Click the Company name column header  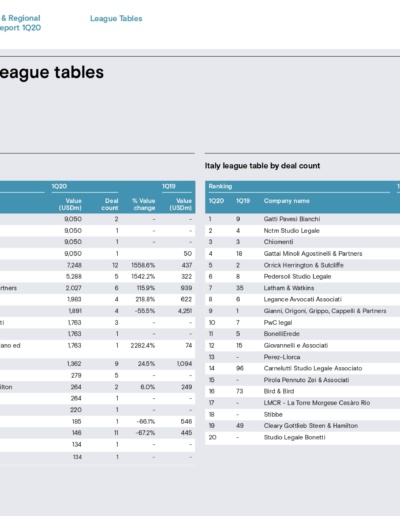tap(287, 201)
